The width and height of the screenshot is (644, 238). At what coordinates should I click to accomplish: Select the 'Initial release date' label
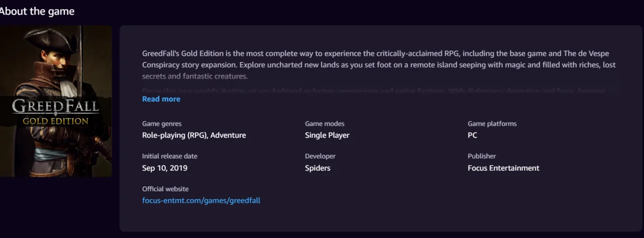click(x=170, y=156)
